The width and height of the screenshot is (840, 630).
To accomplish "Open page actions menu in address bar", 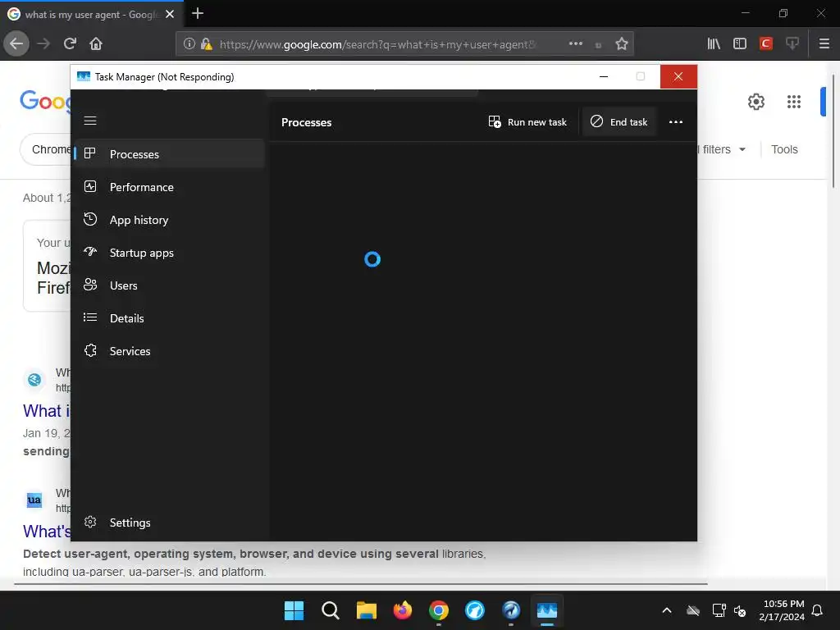I will 575,44.
